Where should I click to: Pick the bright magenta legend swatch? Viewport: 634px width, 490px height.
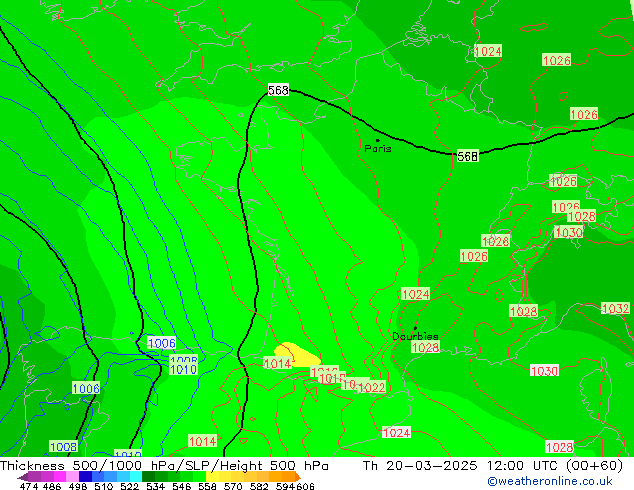60,476
